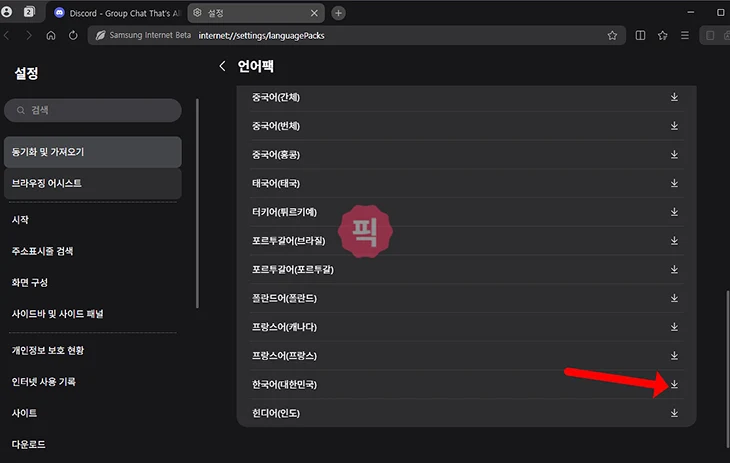Open the 브라우징 어시스트 settings section
730x463 pixels.
(93, 184)
